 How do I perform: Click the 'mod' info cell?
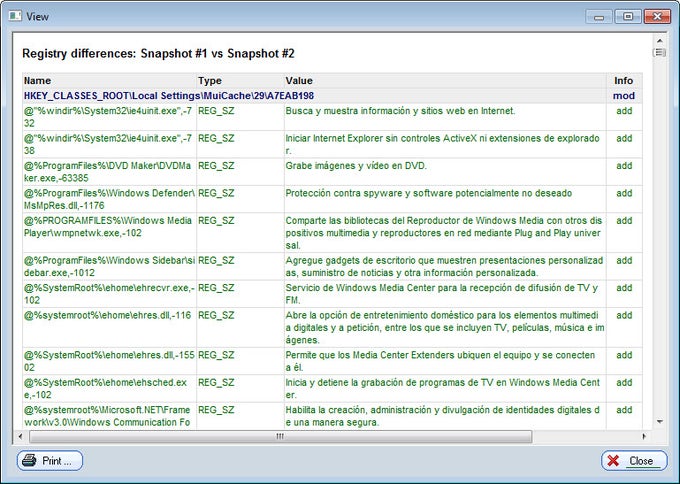tap(624, 96)
